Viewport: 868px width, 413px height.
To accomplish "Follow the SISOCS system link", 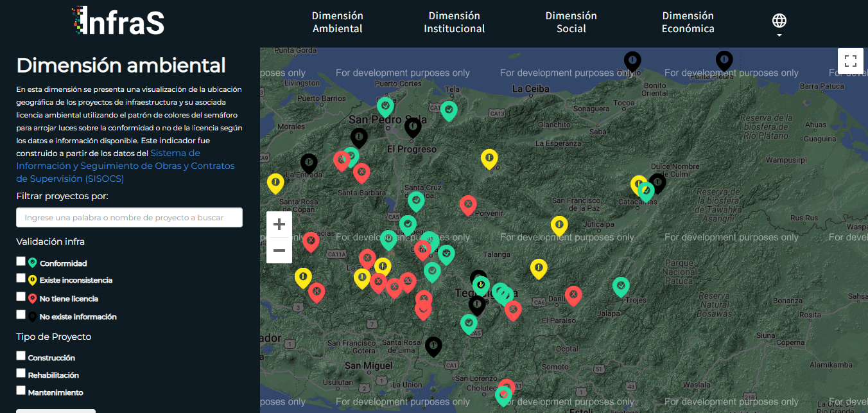I will (126, 166).
